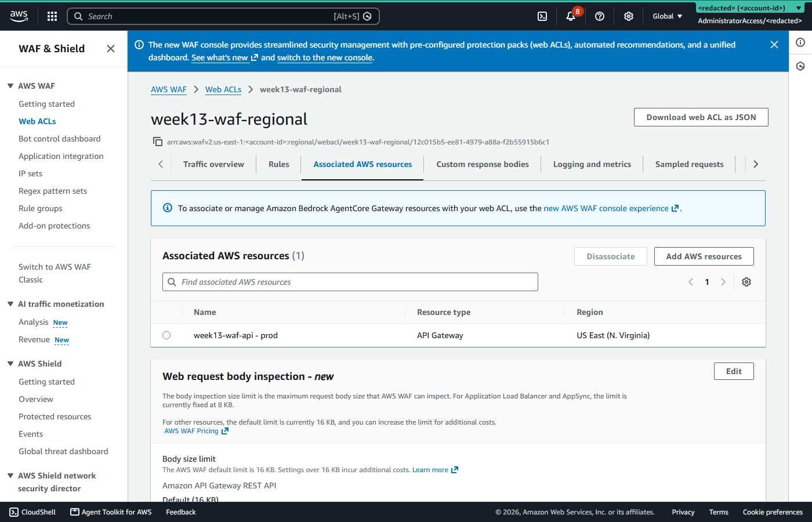This screenshot has height=522, width=812.
Task: Open Protected resources under AWS Shield
Action: 55,416
